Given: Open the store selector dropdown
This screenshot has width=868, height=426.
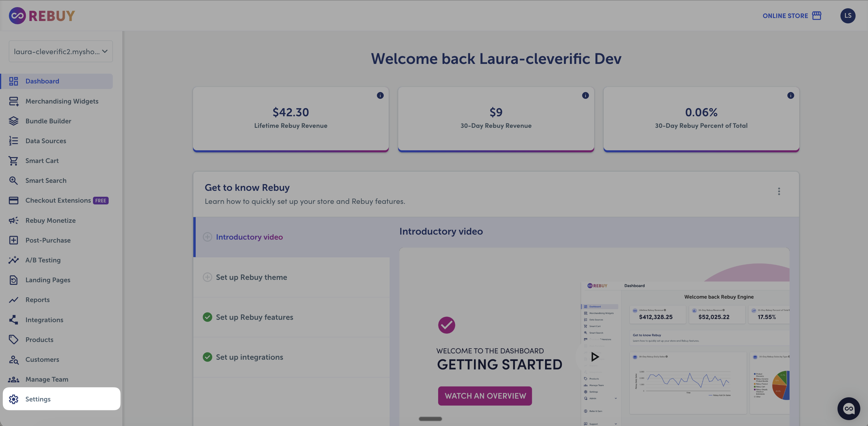Looking at the screenshot, I should coord(61,51).
